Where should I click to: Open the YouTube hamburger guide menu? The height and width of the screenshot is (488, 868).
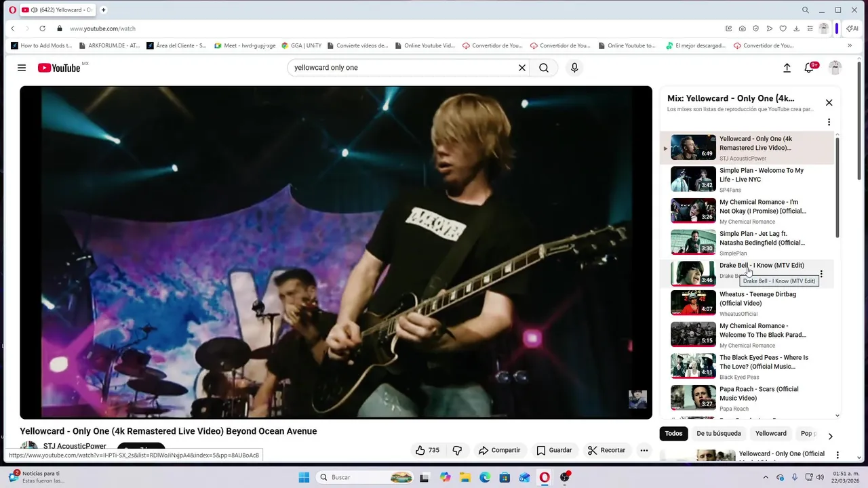[22, 68]
